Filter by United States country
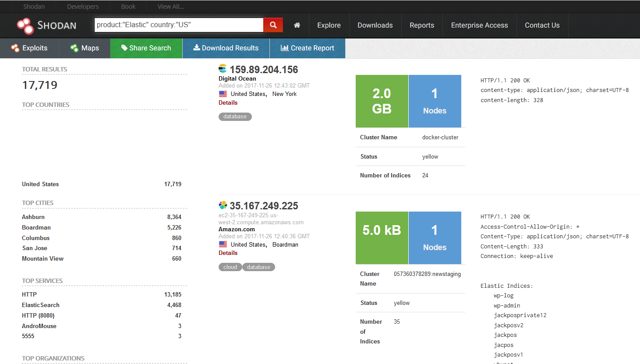The height and width of the screenshot is (364, 640). [x=40, y=184]
